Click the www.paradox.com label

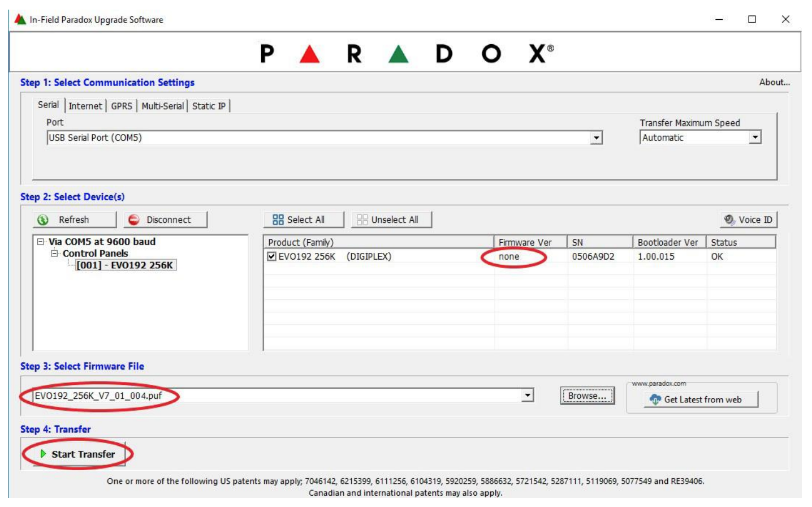[x=659, y=383]
